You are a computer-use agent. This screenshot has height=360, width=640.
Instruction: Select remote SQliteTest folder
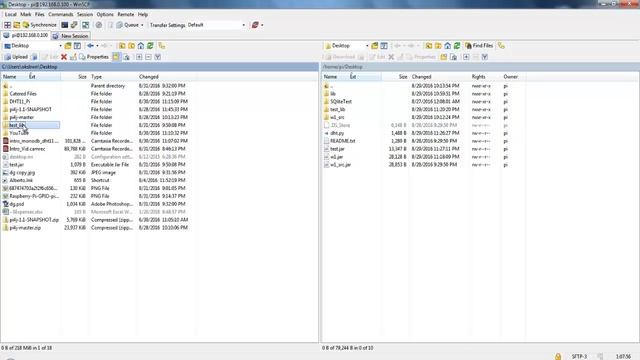click(341, 101)
